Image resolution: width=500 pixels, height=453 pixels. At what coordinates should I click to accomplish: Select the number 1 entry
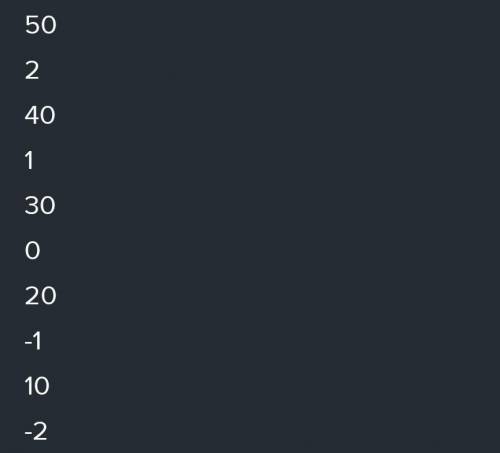pyautogui.click(x=29, y=160)
